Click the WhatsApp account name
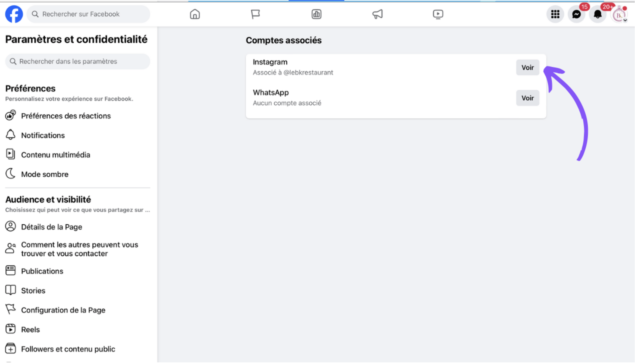 tap(271, 93)
